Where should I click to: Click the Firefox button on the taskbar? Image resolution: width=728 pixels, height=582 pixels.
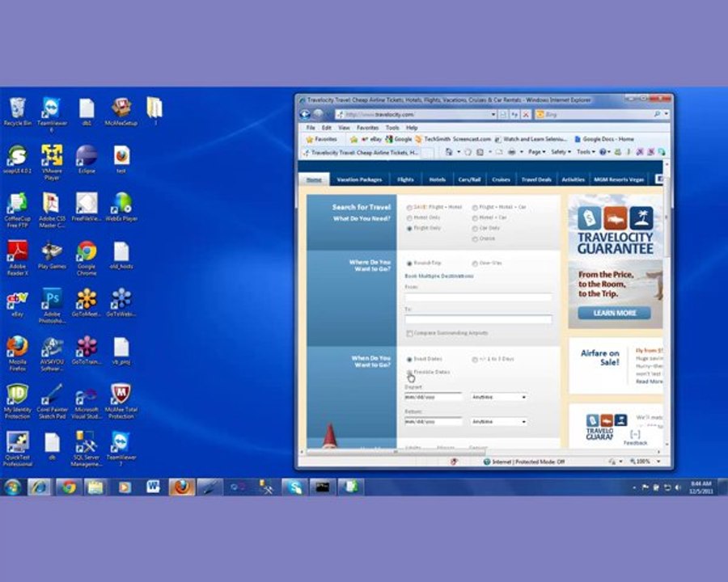click(x=181, y=487)
